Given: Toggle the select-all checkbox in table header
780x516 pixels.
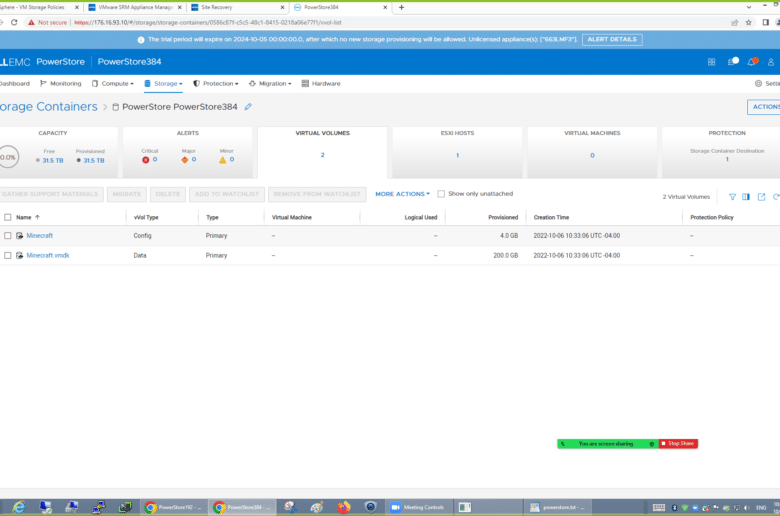Looking at the screenshot, I should [x=7, y=217].
